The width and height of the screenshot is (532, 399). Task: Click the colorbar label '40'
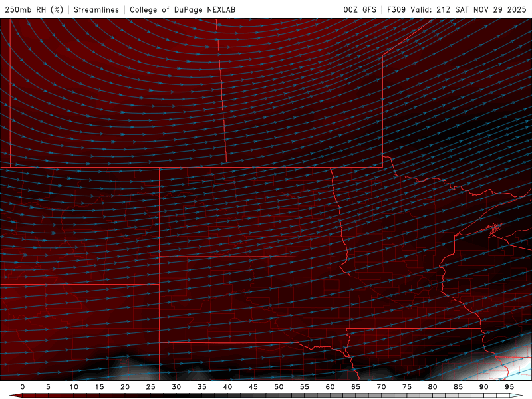227,387
